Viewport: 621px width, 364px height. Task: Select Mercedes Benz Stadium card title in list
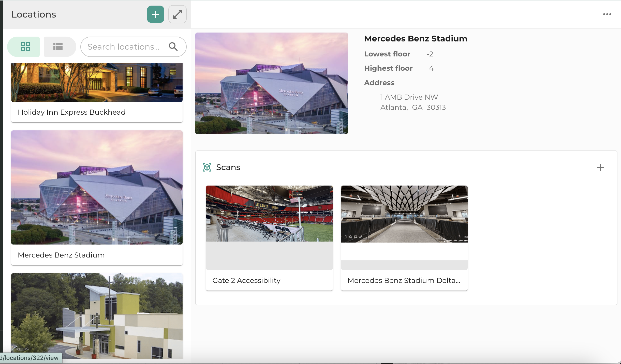point(61,255)
